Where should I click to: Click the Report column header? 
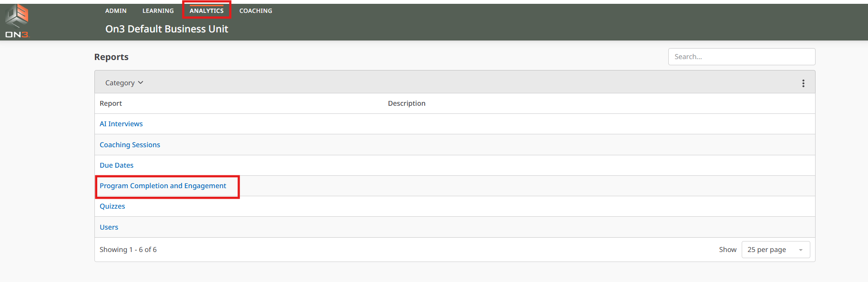[111, 103]
